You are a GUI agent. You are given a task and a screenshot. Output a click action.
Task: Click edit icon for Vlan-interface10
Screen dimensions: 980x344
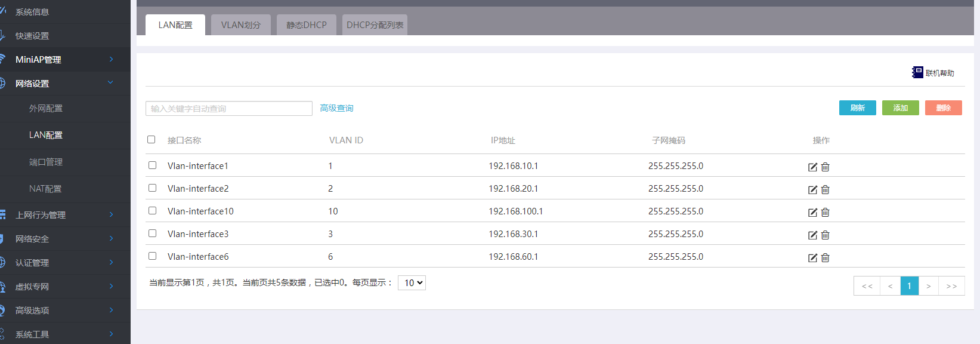click(812, 213)
